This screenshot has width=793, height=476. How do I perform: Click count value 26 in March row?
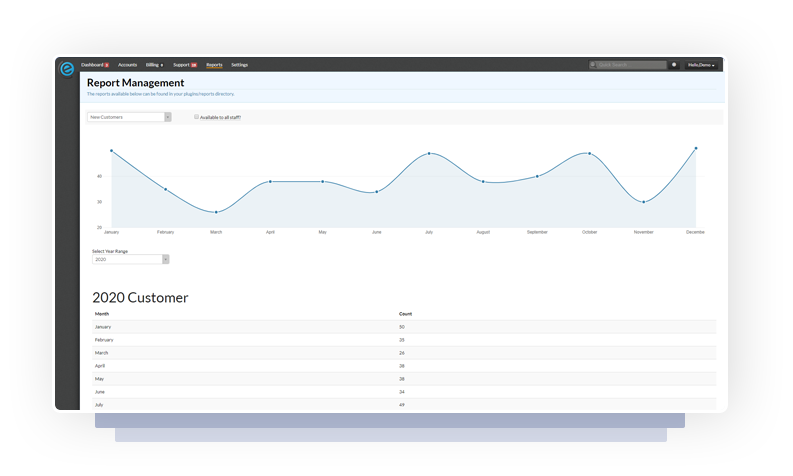point(402,353)
